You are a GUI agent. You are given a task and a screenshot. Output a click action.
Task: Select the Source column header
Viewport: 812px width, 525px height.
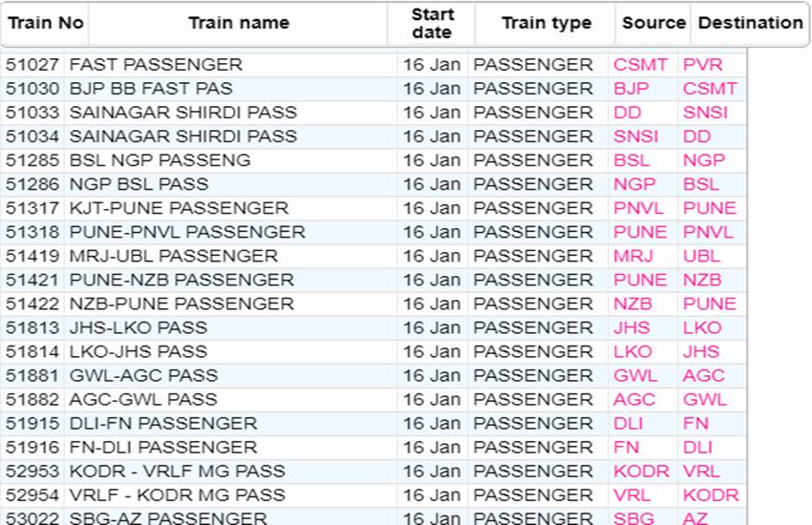[653, 23]
